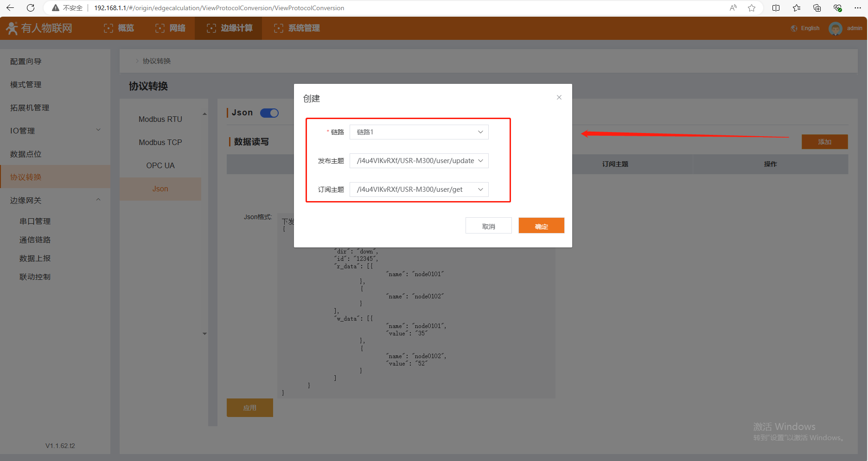This screenshot has height=461, width=868.
Task: Select the Modbus TCP protocol tab
Action: (x=160, y=142)
